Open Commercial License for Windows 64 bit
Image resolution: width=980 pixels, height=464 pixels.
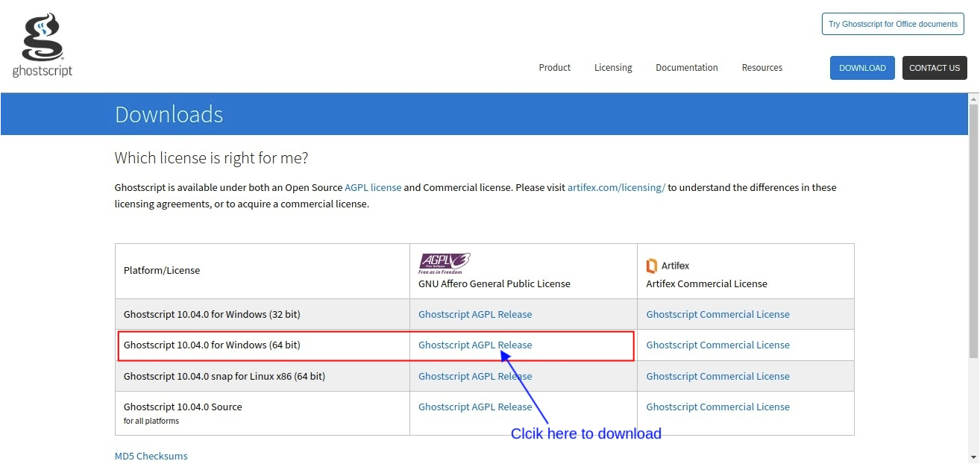[x=717, y=345]
